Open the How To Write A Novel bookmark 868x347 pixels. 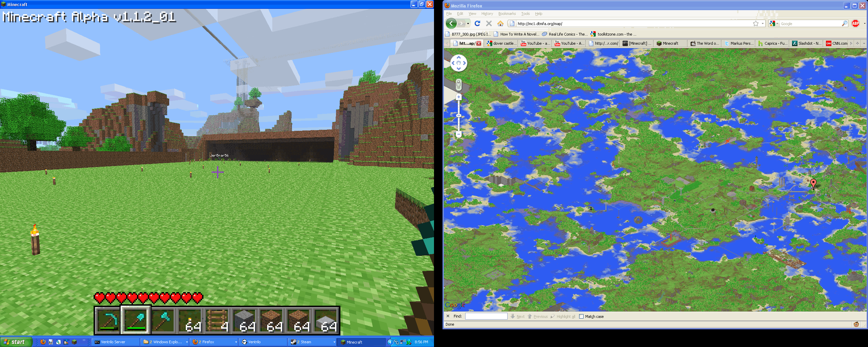coord(516,34)
